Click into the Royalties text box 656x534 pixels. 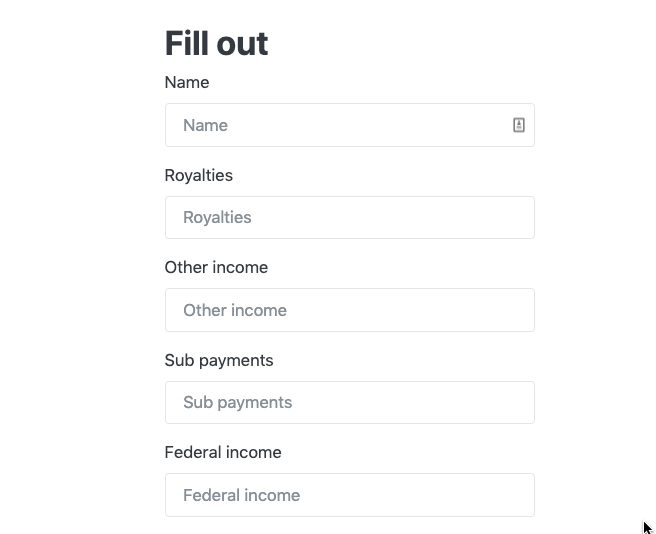tap(349, 217)
